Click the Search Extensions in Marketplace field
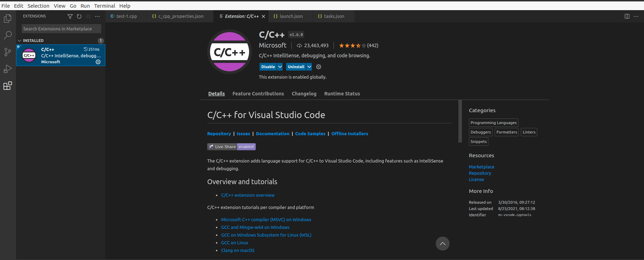The height and width of the screenshot is (260, 644). click(61, 29)
